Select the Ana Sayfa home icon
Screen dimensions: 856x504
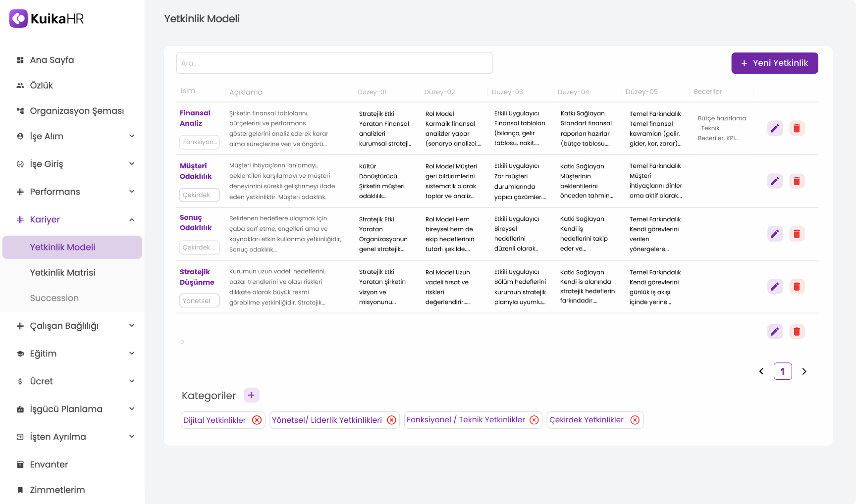click(x=20, y=59)
